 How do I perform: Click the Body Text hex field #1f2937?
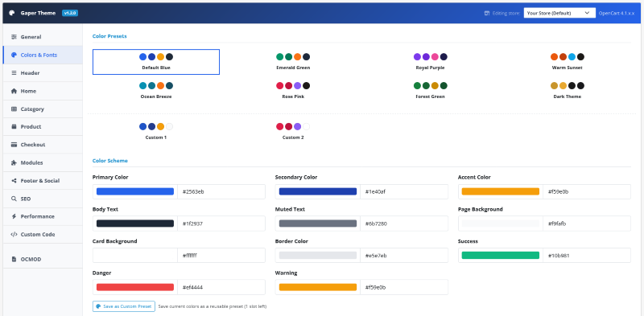pyautogui.click(x=221, y=224)
